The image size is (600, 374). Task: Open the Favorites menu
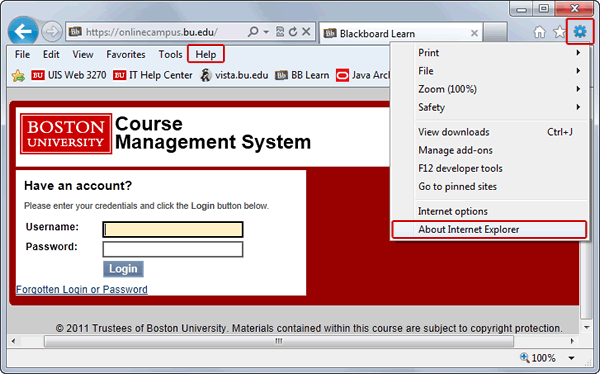coord(126,54)
